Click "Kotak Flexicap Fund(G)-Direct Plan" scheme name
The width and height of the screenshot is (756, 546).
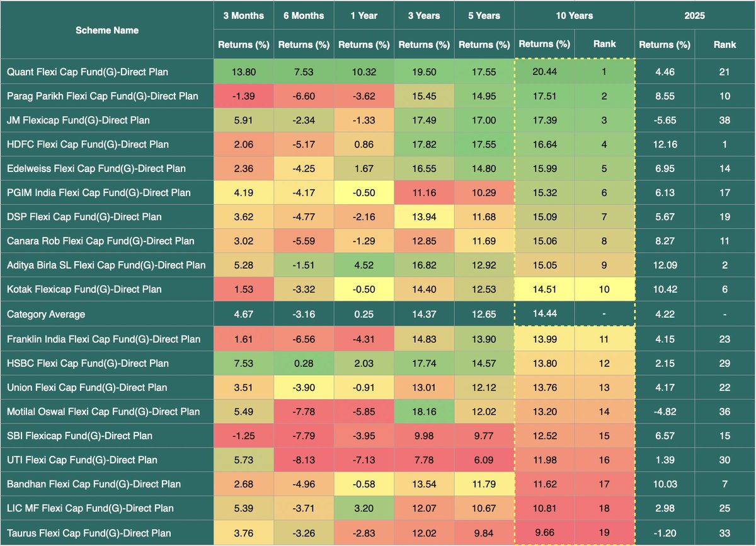[x=84, y=289]
